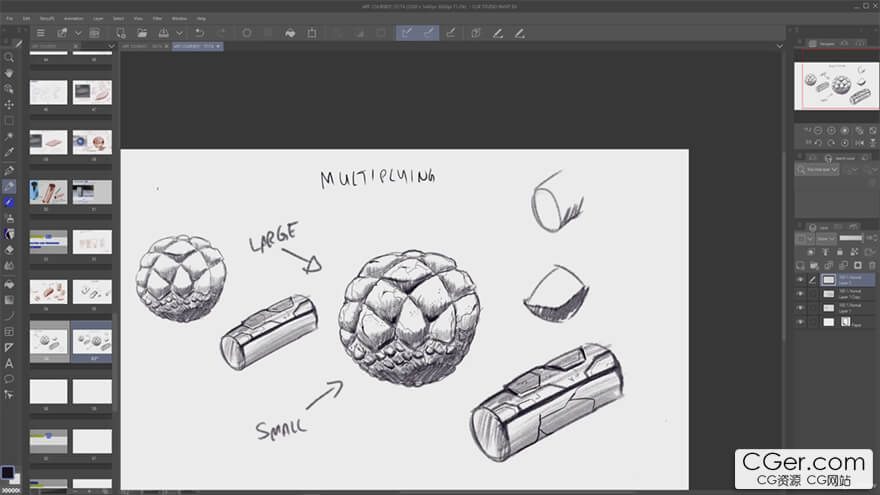Select the Pen tool
This screenshot has width=880, height=495.
click(x=9, y=171)
